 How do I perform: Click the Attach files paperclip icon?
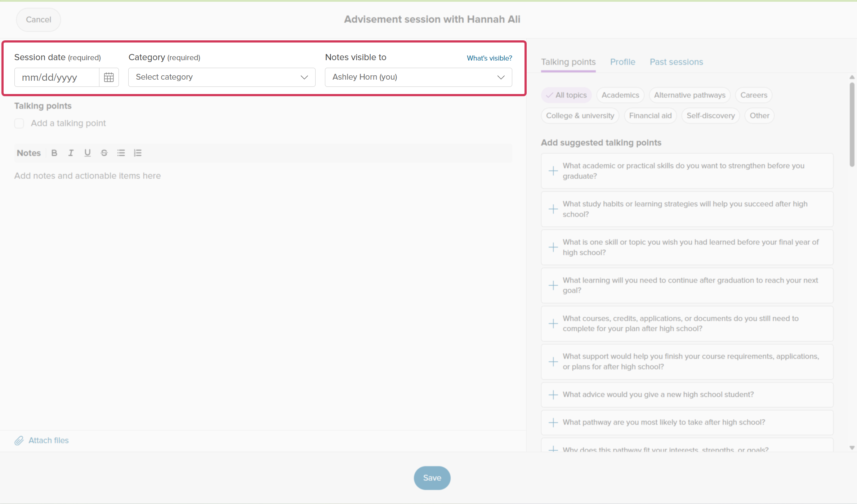[x=19, y=440]
